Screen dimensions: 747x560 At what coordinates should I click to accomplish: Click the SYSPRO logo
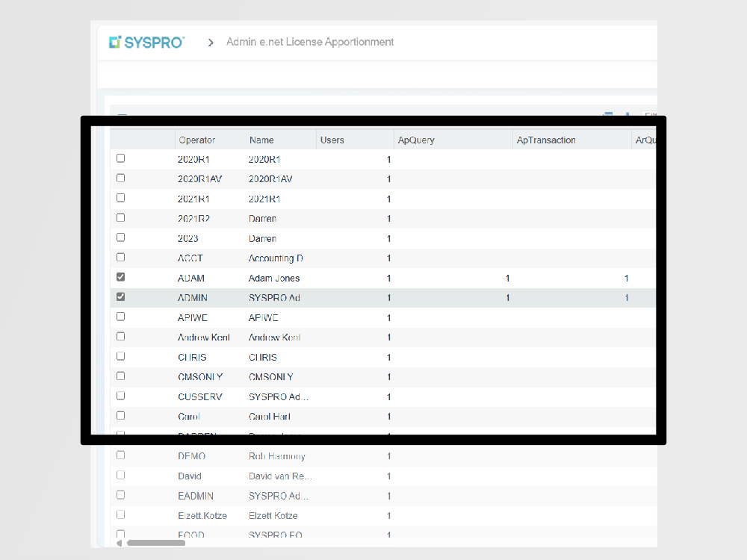point(146,43)
